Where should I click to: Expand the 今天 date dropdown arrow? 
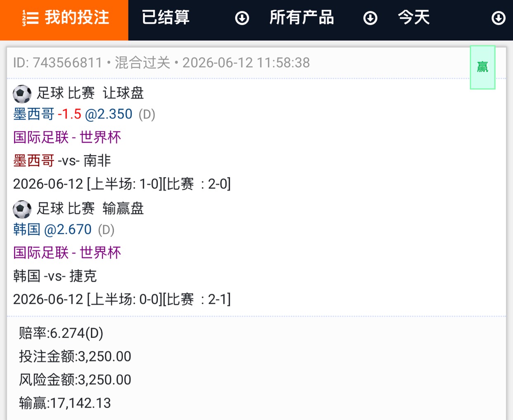(499, 18)
